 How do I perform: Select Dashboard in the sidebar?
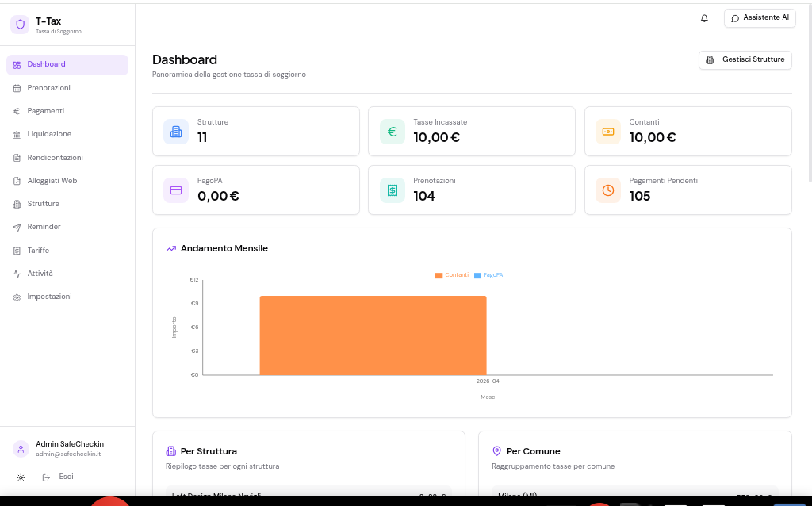tap(67, 65)
